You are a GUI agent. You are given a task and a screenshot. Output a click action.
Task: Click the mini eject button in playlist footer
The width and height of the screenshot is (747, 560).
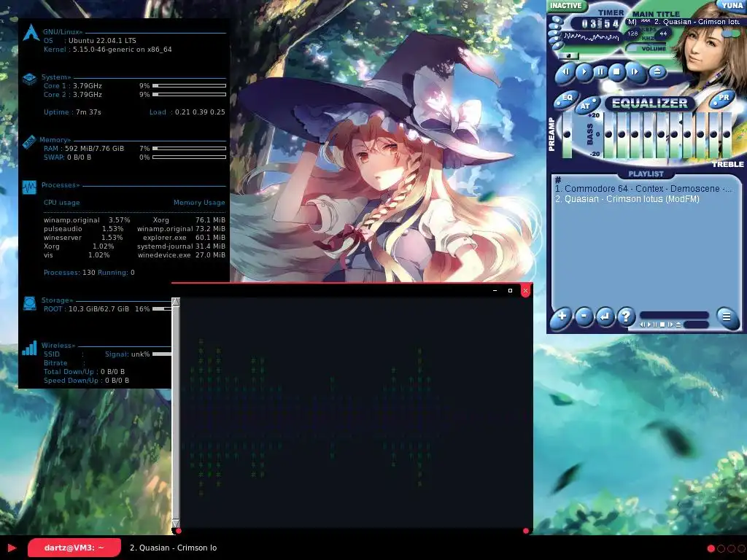coord(678,324)
